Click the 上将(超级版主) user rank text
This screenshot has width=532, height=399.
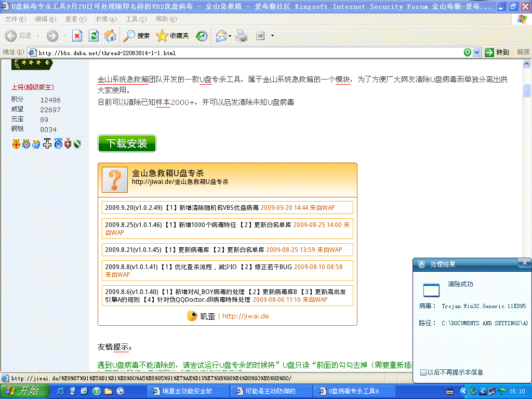point(33,87)
